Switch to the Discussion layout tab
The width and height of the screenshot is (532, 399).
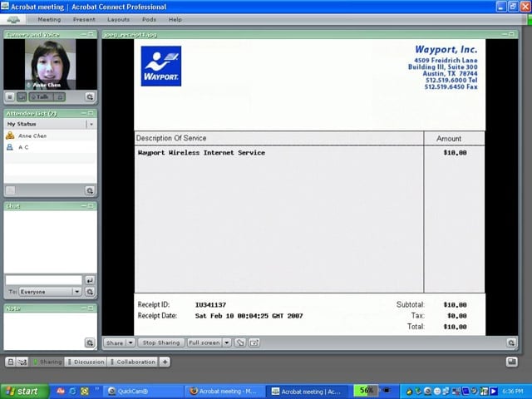point(86,362)
